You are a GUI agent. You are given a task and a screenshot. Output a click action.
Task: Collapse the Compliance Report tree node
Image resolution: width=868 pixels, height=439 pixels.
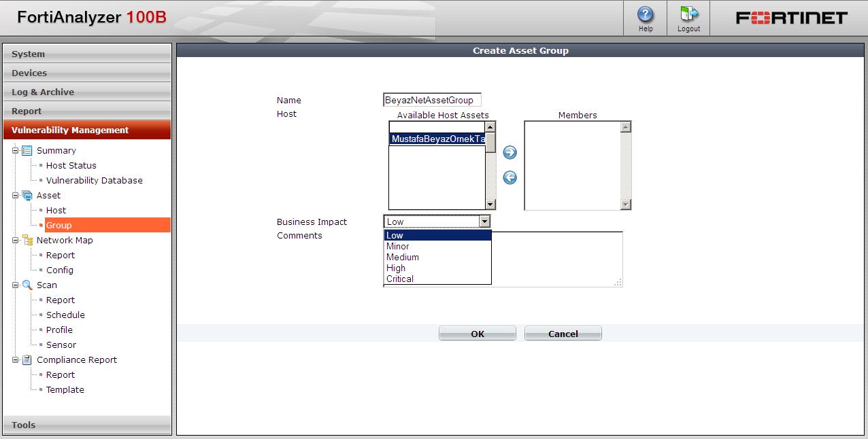pos(16,359)
